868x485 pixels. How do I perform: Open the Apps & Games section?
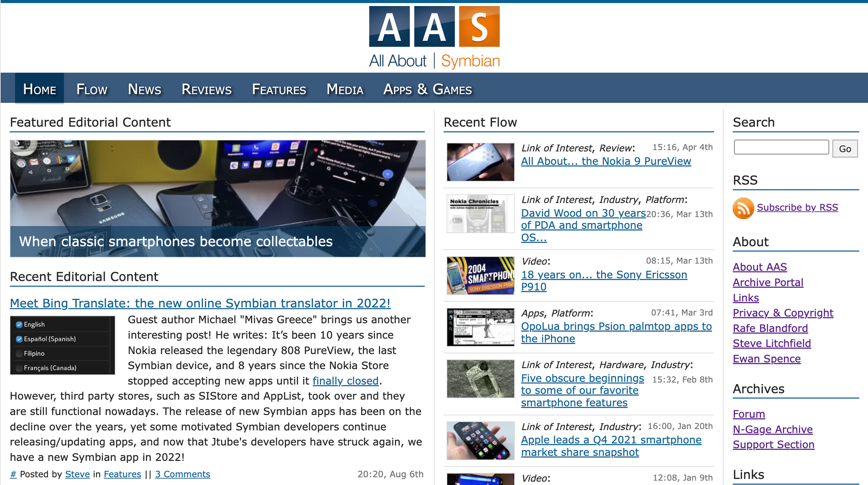pyautogui.click(x=427, y=89)
